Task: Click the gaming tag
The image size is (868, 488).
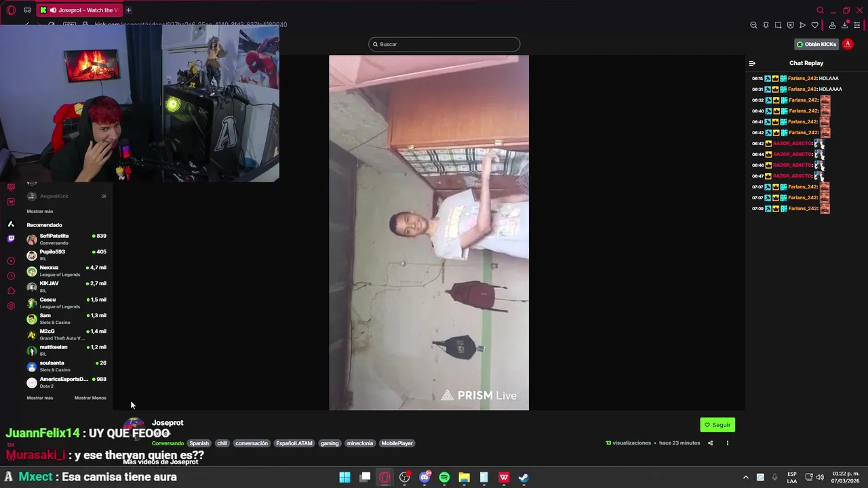Action: tap(330, 443)
